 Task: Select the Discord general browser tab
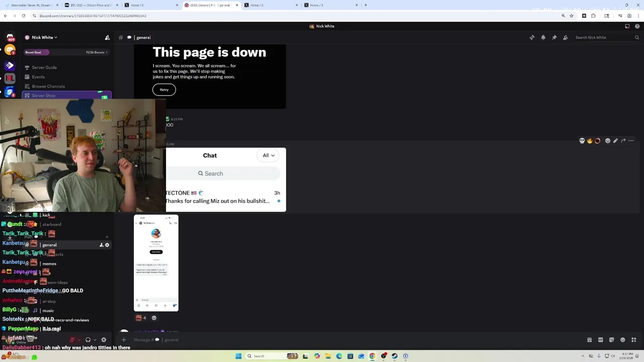[x=211, y=5]
